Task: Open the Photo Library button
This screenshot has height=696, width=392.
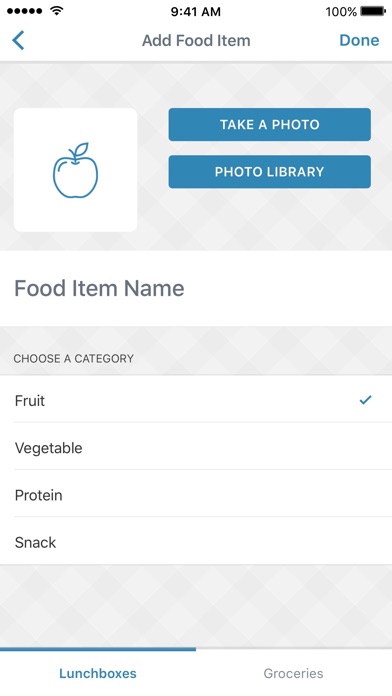Action: [x=269, y=172]
